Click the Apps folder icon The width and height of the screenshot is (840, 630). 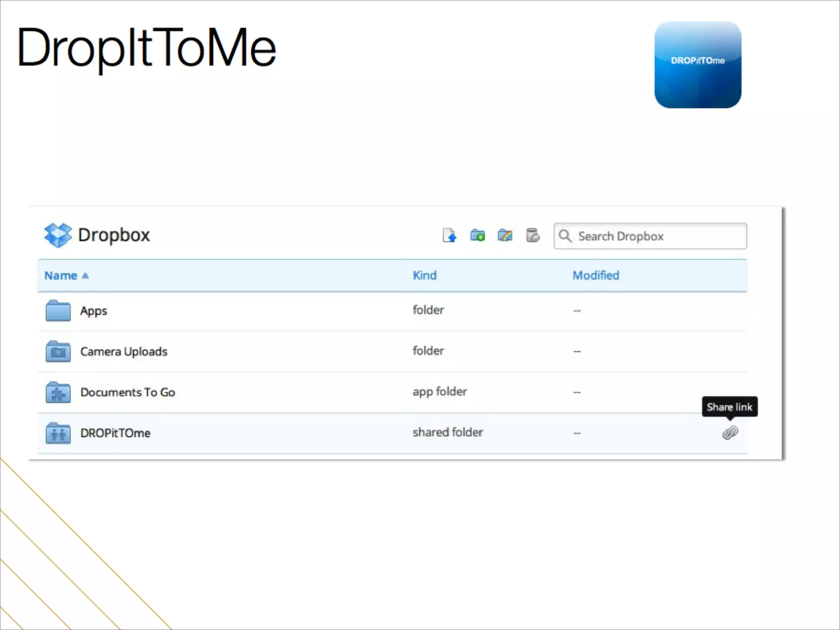[58, 310]
